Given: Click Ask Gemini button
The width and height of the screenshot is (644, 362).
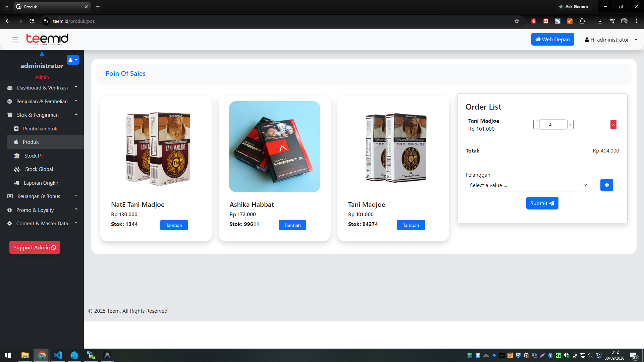Looking at the screenshot, I should 573,6.
